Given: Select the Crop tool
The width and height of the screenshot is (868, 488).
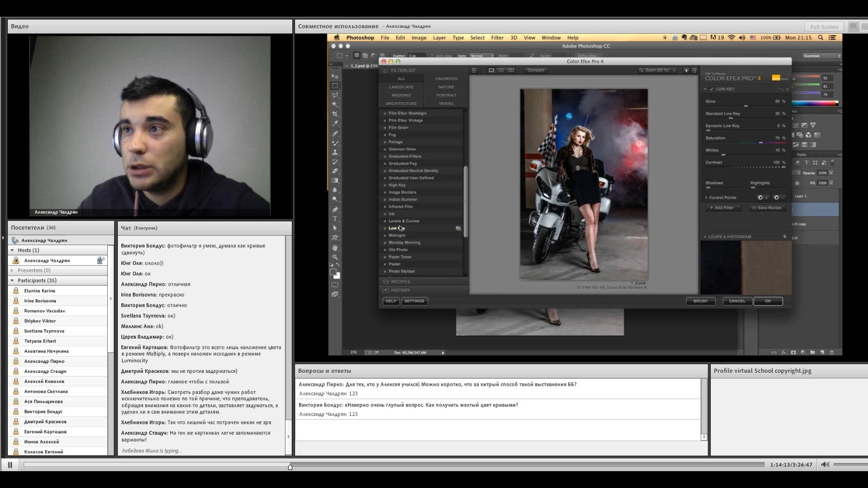Looking at the screenshot, I should [335, 114].
